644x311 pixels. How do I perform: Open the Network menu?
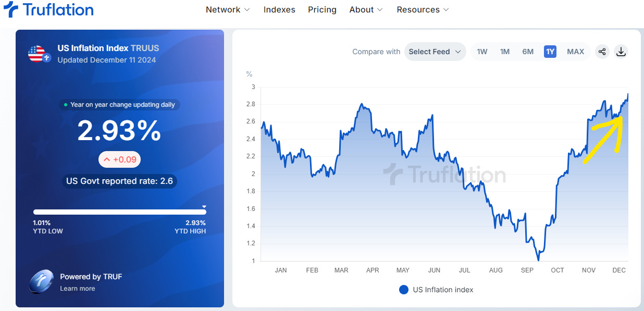228,9
